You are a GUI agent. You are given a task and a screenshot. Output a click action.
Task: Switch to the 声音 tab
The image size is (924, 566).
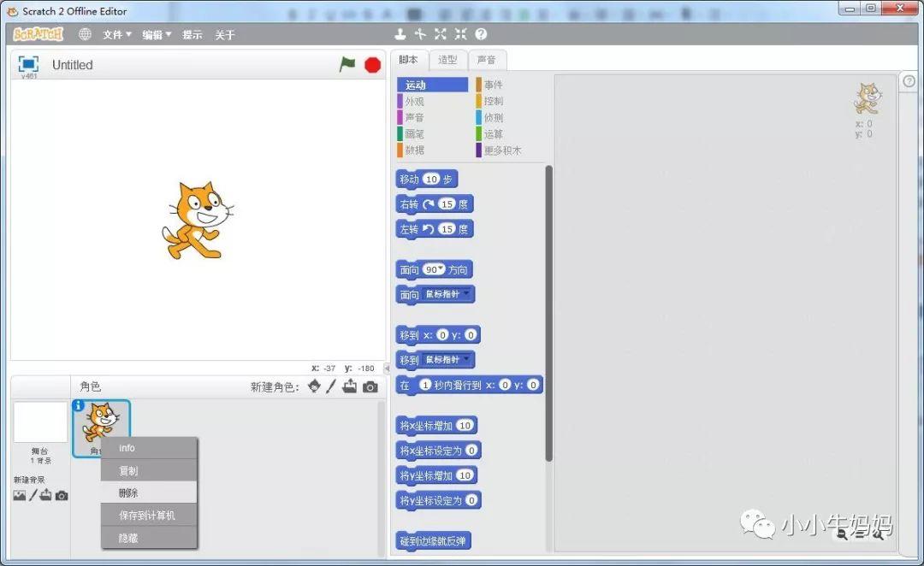(x=487, y=60)
